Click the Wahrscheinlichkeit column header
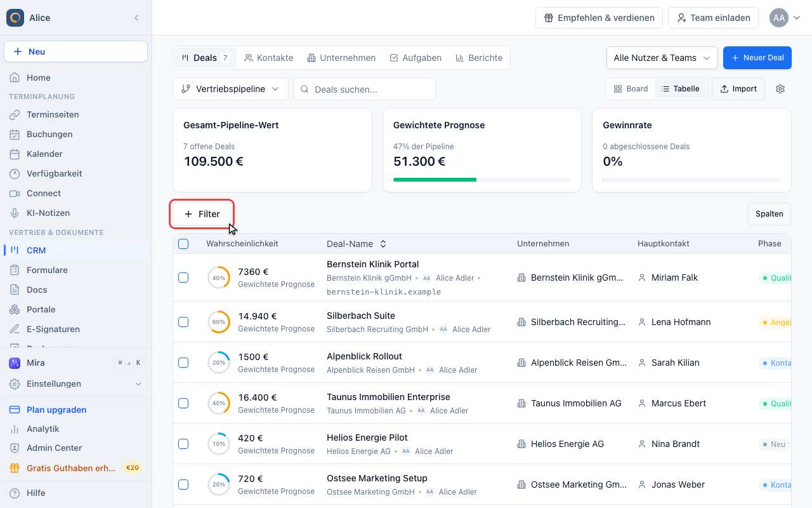This screenshot has height=508, width=812. (x=242, y=244)
